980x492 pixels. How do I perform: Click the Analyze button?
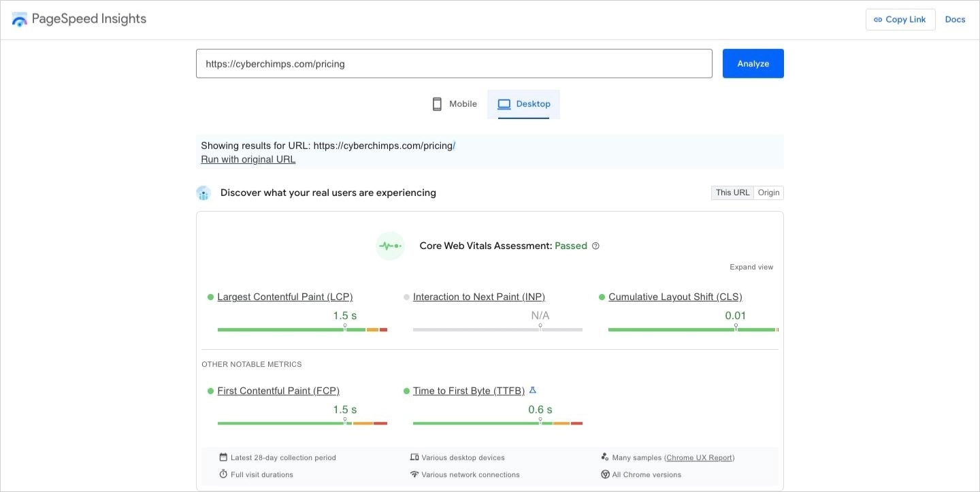pyautogui.click(x=753, y=63)
